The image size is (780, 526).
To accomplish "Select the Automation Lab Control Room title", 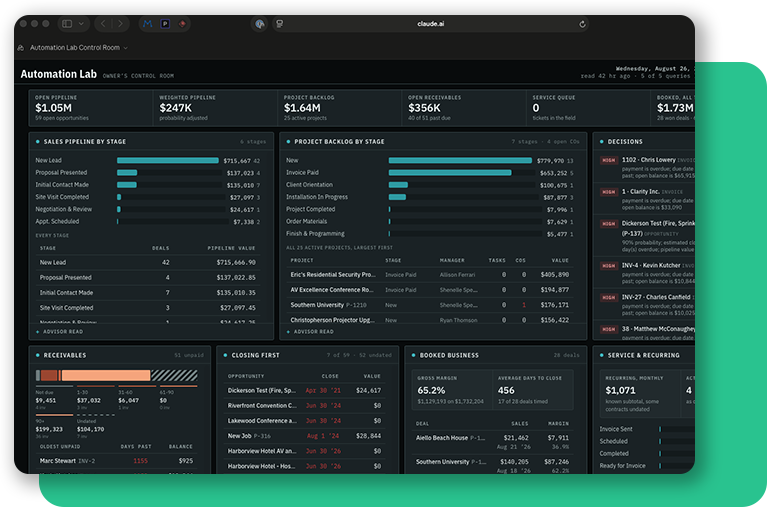I will coord(75,48).
